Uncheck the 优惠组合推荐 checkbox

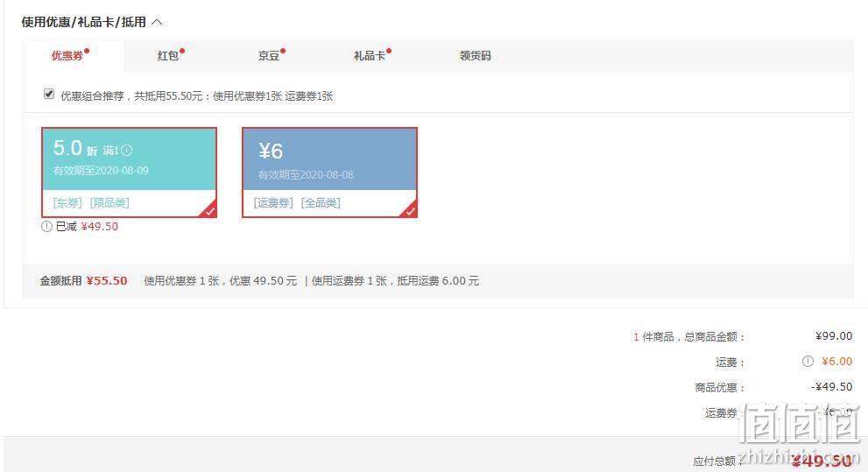click(x=49, y=94)
